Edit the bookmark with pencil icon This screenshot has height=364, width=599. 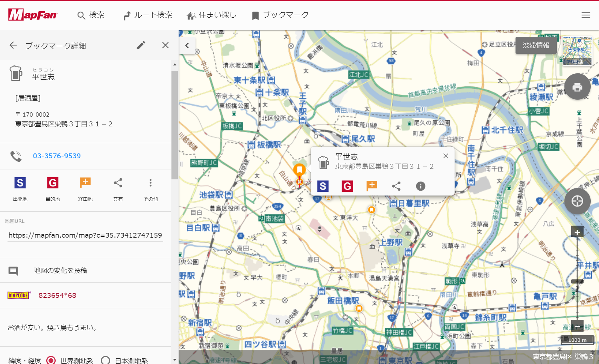pos(141,45)
